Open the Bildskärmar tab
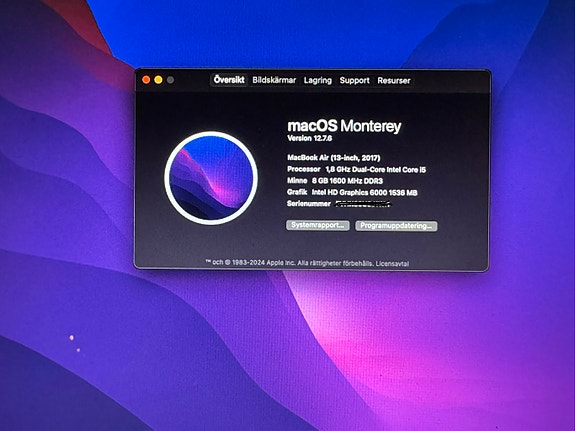 pos(274,80)
